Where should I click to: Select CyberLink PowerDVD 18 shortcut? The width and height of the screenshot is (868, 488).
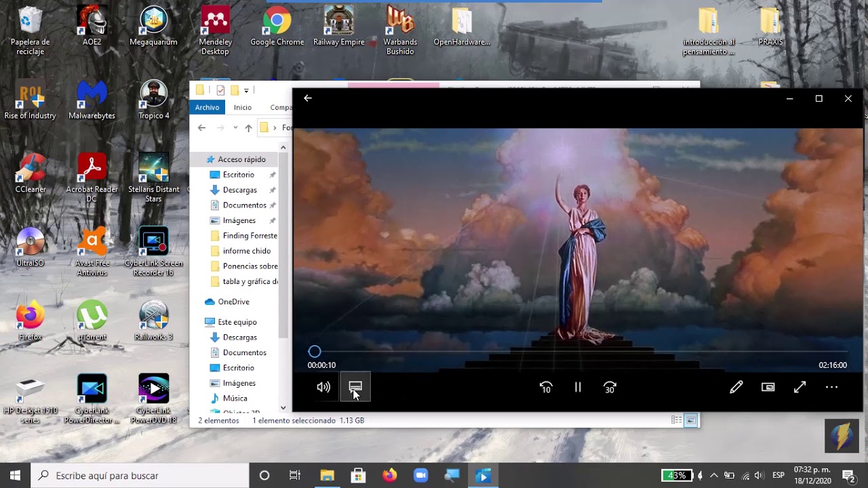(x=153, y=399)
